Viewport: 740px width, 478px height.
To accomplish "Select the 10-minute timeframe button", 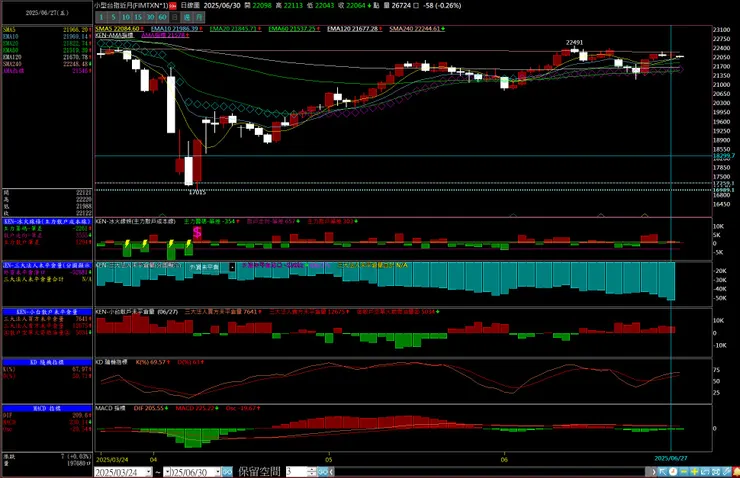I will point(126,17).
